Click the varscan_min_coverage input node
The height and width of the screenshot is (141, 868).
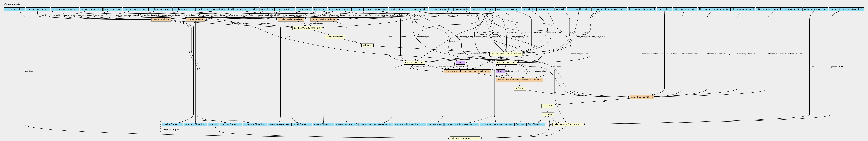135,9
